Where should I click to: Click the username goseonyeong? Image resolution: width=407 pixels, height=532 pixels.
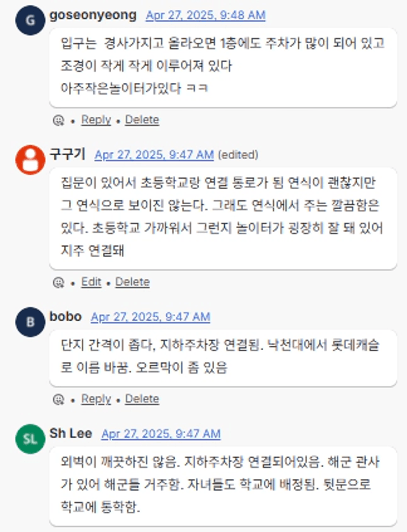click(93, 15)
